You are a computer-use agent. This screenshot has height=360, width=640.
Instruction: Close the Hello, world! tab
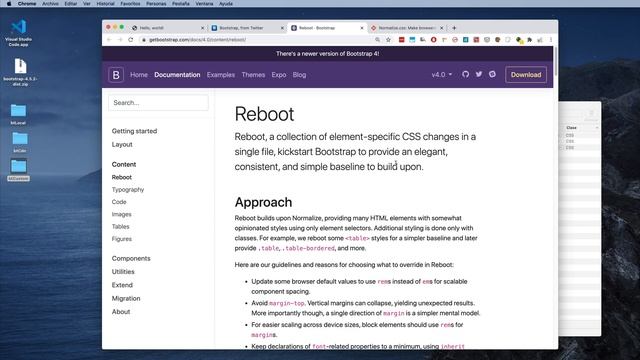(202, 28)
